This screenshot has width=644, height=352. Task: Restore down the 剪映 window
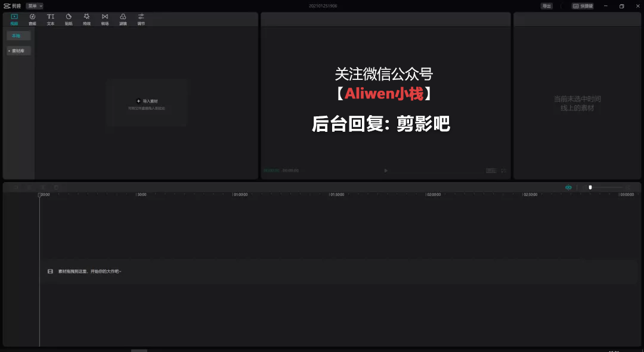click(x=622, y=6)
